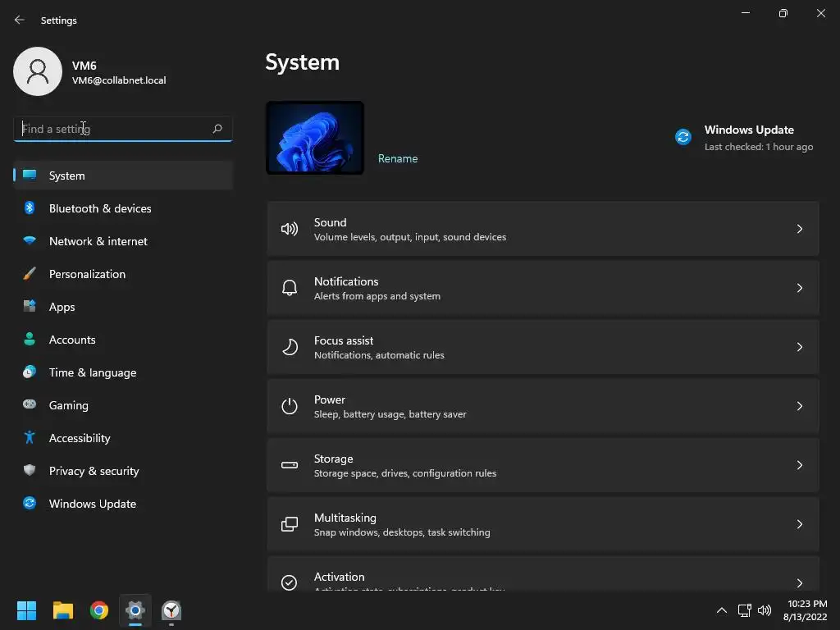
Task: Expand the Multitasking chevron
Action: pos(799,524)
